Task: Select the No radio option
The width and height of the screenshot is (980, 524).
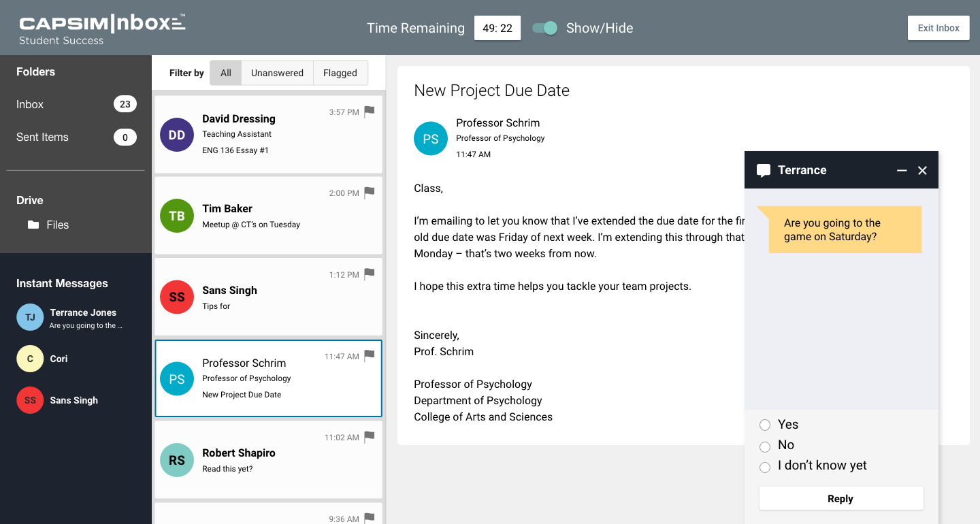Action: pyautogui.click(x=765, y=446)
